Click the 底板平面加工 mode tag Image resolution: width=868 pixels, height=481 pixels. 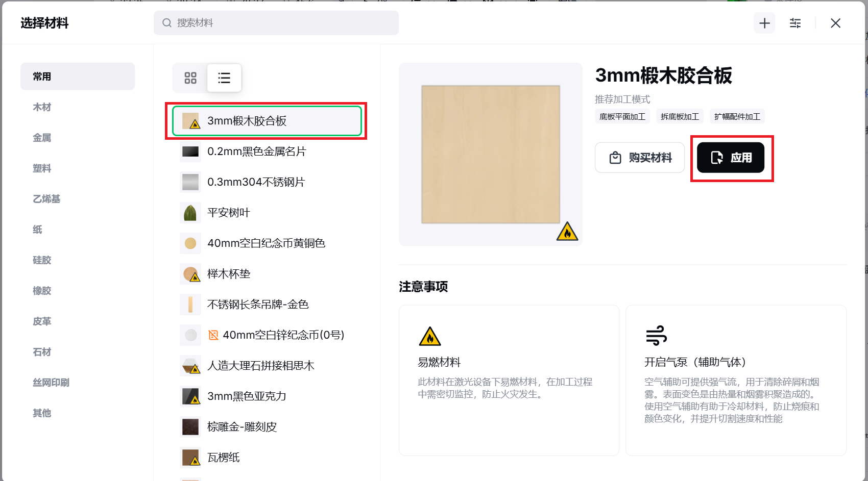tap(622, 117)
